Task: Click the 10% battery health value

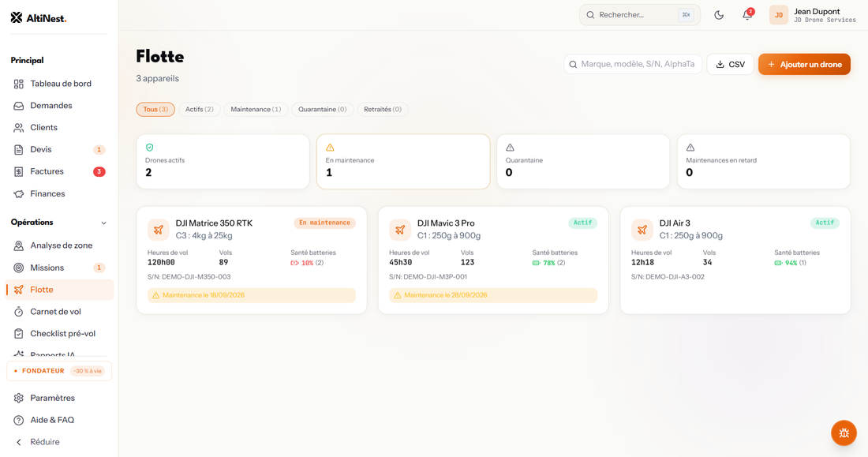Action: (x=307, y=263)
